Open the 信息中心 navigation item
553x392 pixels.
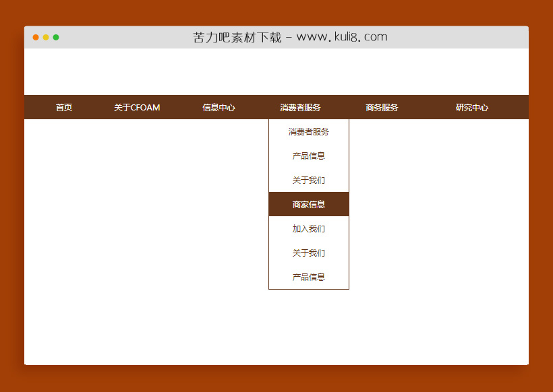[218, 107]
